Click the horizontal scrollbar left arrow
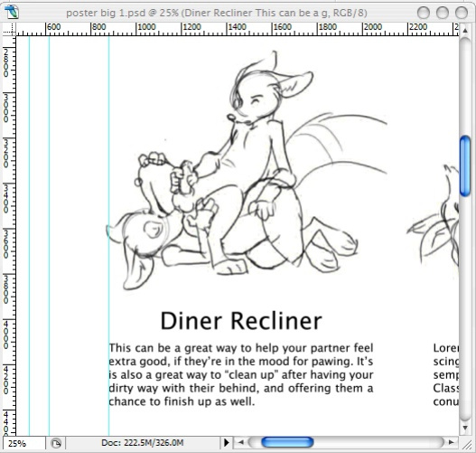 (x=241, y=442)
